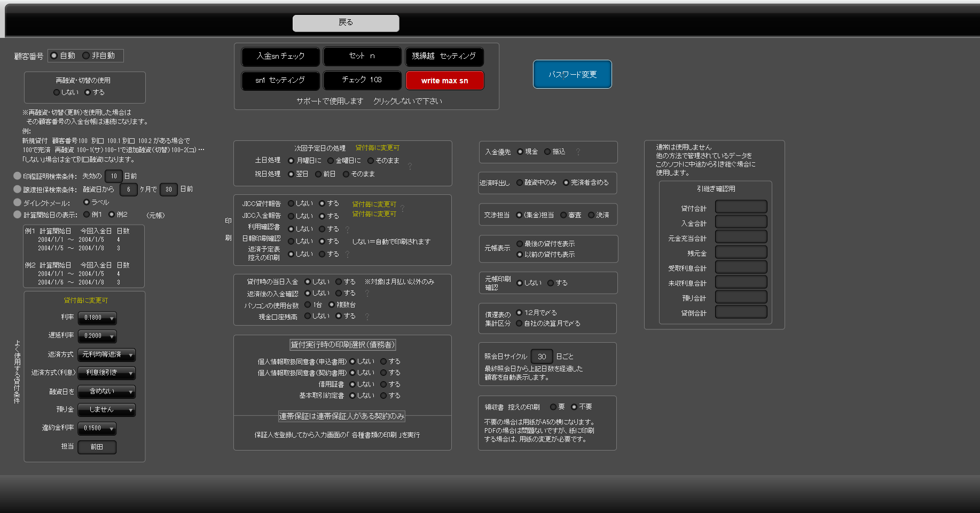The width and height of the screenshot is (980, 513).
Task: Click the round bullet beside 計算開始日の表示
Action: point(17,215)
